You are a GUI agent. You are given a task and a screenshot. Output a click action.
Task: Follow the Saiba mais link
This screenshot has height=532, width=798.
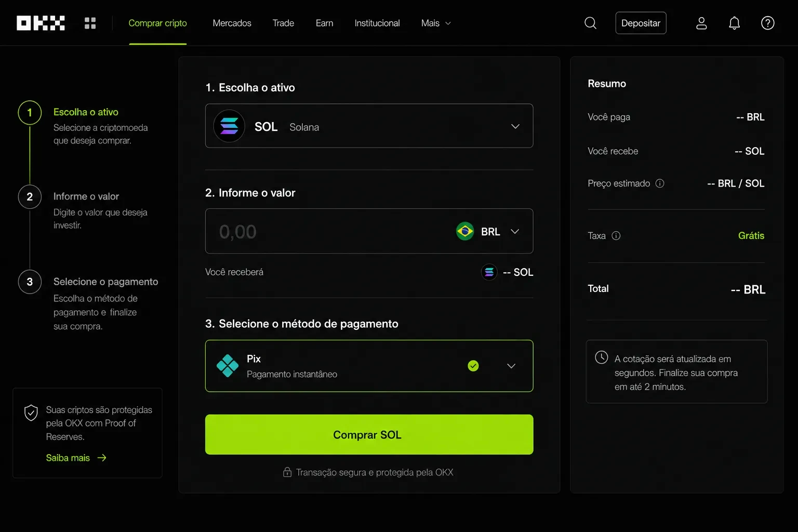(68, 458)
